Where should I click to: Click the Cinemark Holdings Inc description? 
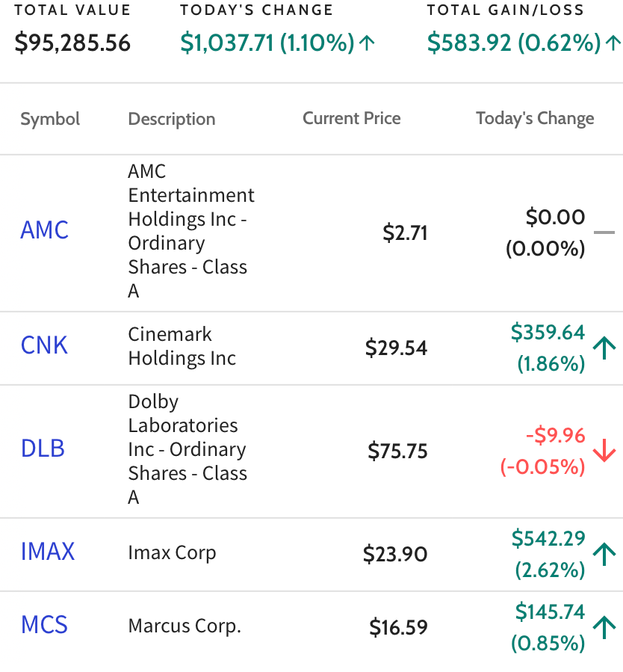coord(182,346)
